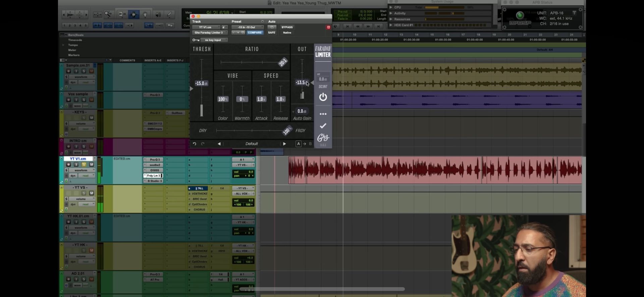The height and width of the screenshot is (297, 644).
Task: Go to next Faraday preset
Action: click(x=284, y=144)
